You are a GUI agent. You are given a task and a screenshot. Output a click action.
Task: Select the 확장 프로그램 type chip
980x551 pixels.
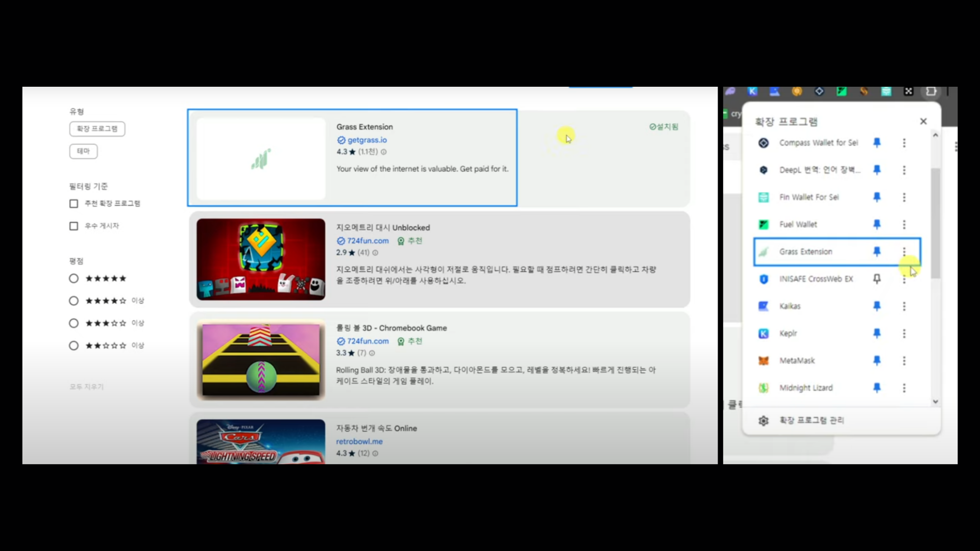coord(97,129)
